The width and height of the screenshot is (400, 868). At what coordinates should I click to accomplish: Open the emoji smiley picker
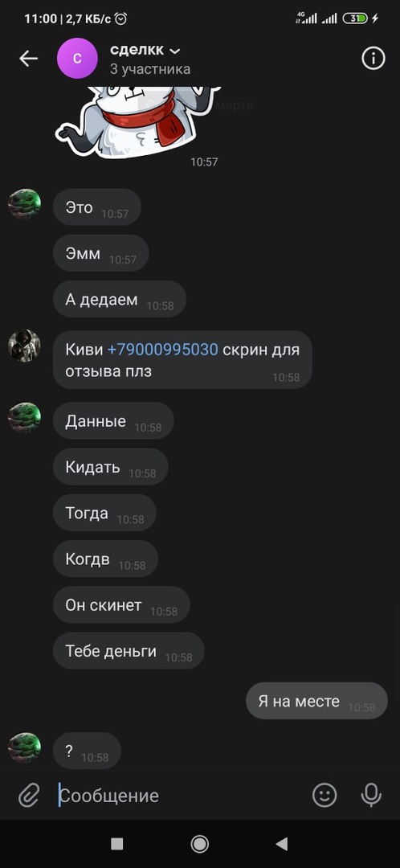point(324,796)
